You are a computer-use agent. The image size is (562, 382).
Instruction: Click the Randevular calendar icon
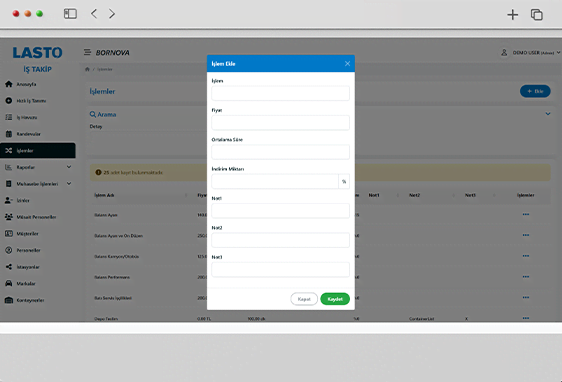9,134
